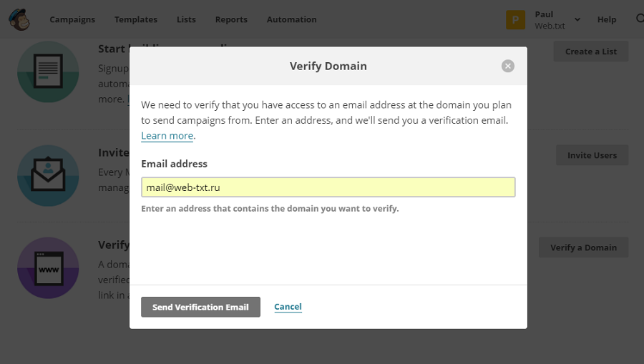Click the signup form list icon
Image resolution: width=644 pixels, height=364 pixels.
pos(48,72)
